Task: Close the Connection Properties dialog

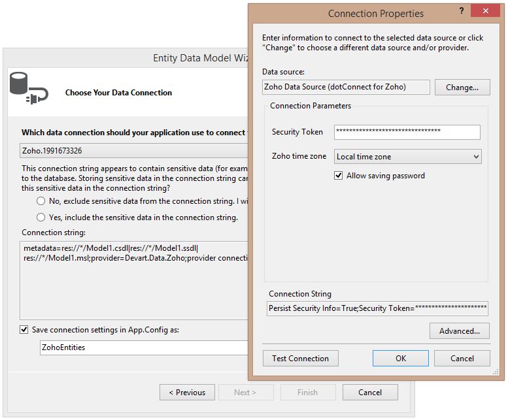Action: click(x=486, y=12)
